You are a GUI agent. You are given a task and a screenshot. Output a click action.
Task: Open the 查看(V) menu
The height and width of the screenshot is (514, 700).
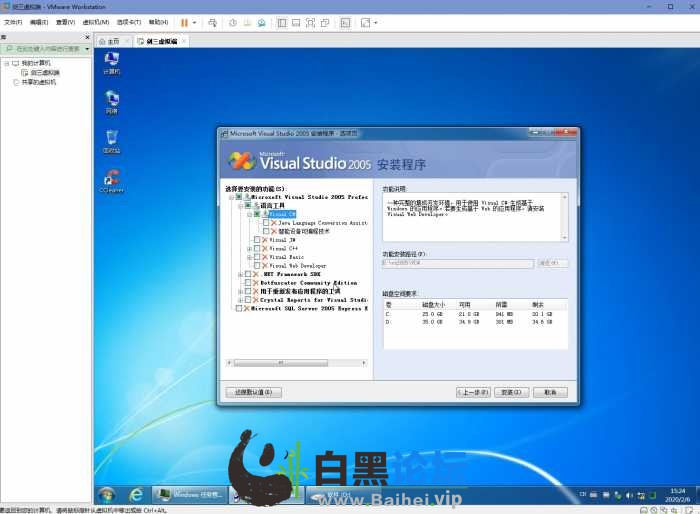point(65,22)
